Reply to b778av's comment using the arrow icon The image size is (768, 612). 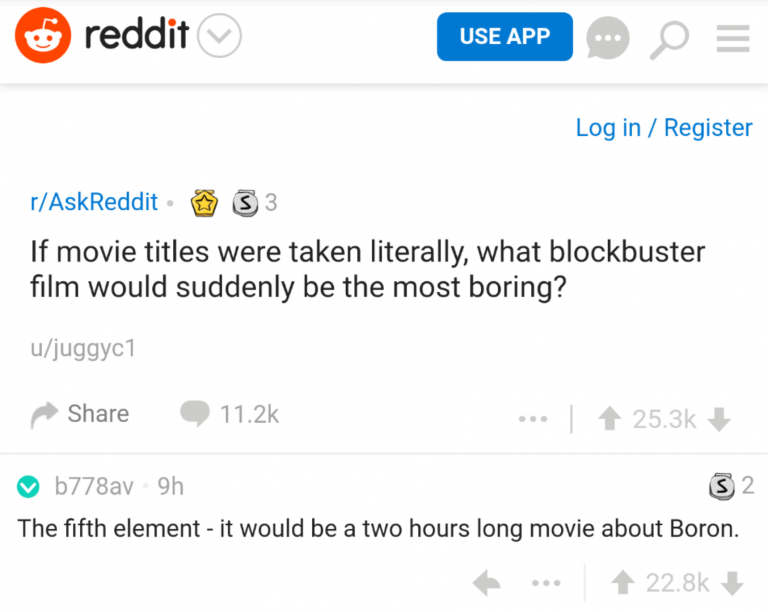pos(486,582)
